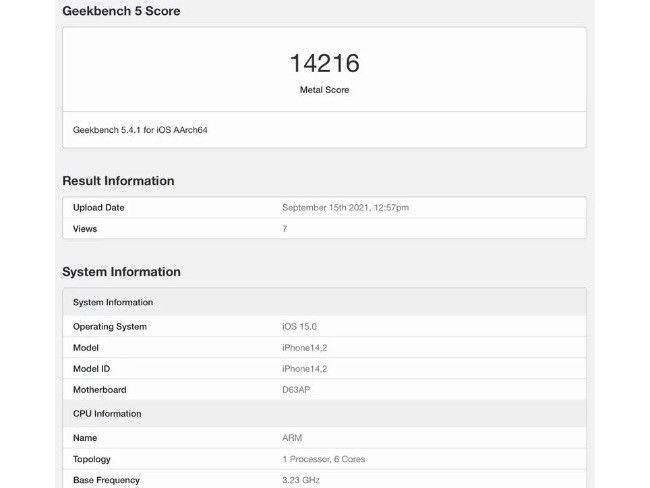Select iPhone14,2 in the Model row
The image size is (650, 488).
(305, 348)
